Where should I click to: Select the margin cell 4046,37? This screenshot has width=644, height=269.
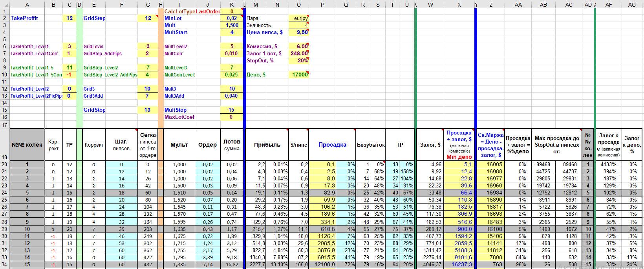[x=430, y=264]
